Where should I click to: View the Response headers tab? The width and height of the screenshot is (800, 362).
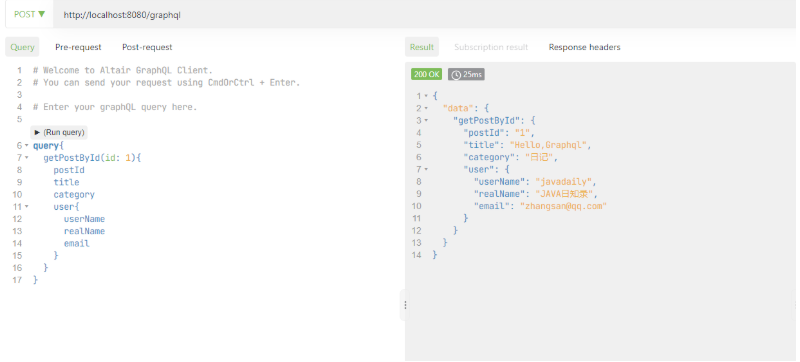pos(584,47)
